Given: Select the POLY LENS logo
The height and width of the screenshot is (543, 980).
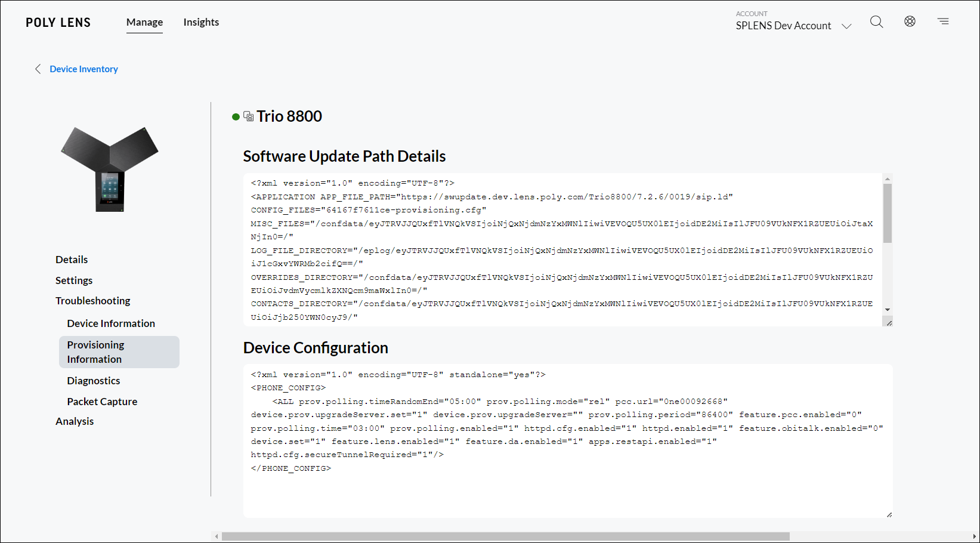Looking at the screenshot, I should [58, 22].
